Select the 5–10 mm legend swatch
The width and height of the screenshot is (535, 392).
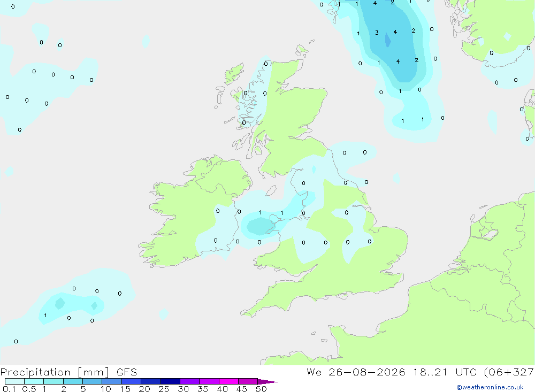[x=93, y=381]
